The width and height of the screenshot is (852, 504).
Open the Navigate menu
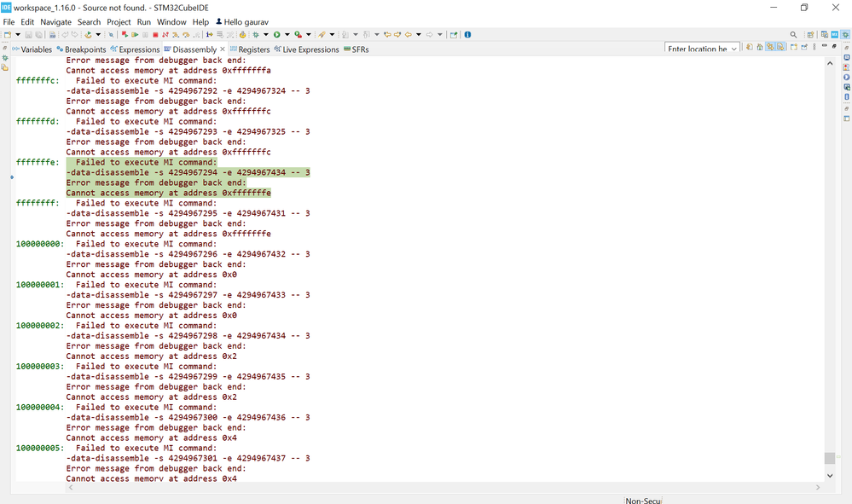[x=55, y=21]
